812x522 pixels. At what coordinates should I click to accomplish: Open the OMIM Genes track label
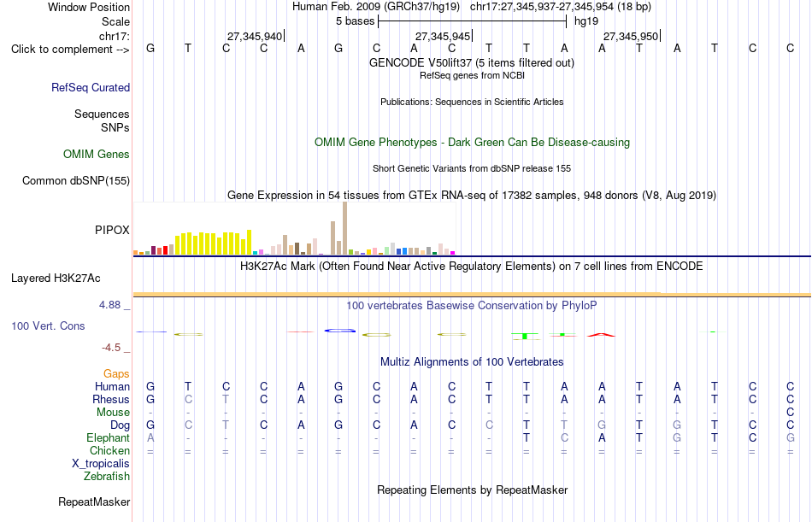[x=97, y=155]
